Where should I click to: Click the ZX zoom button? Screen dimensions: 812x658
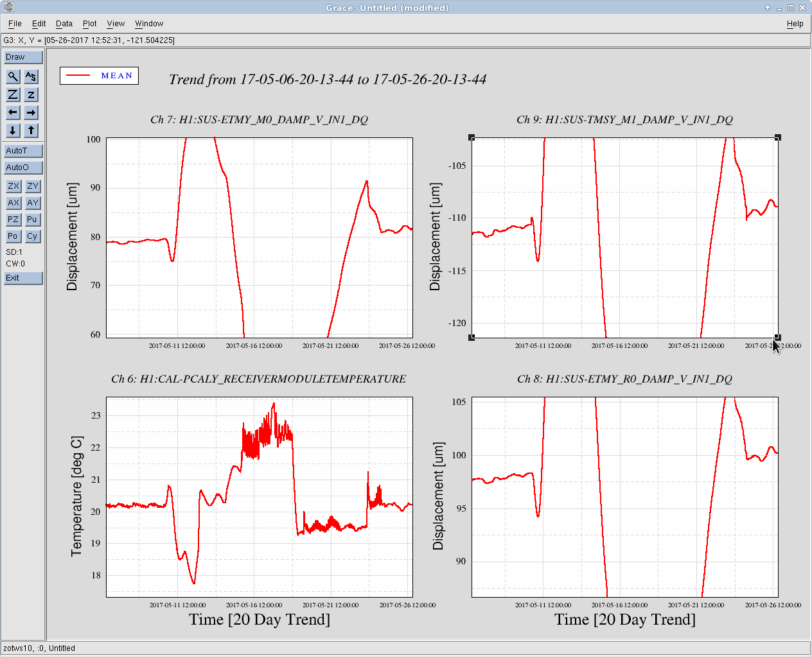[x=13, y=186]
